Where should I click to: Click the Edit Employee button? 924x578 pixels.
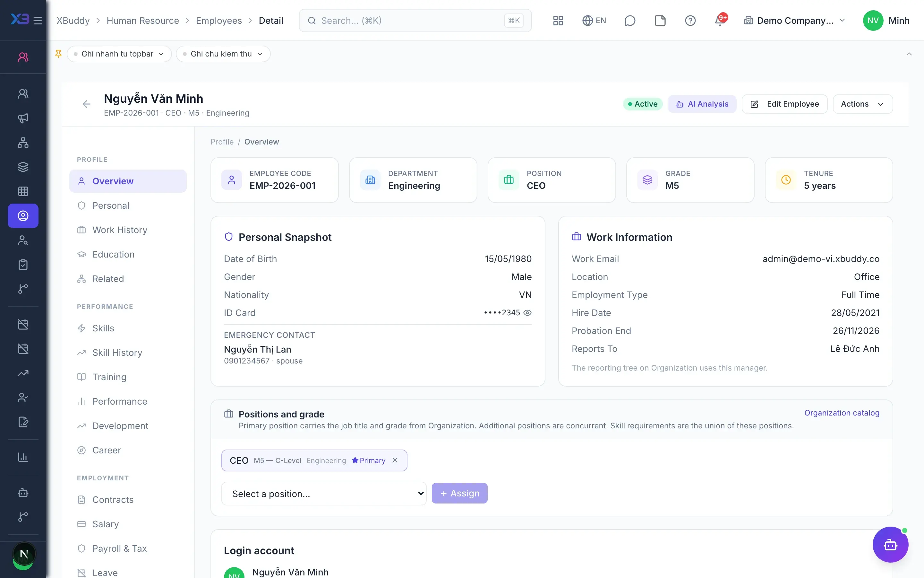pos(784,104)
